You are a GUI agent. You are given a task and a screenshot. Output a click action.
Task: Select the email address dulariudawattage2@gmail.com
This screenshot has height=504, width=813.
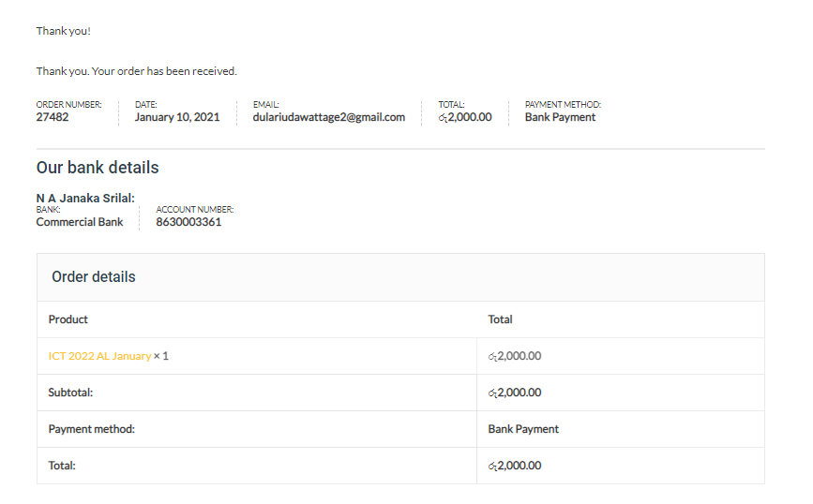pyautogui.click(x=329, y=117)
